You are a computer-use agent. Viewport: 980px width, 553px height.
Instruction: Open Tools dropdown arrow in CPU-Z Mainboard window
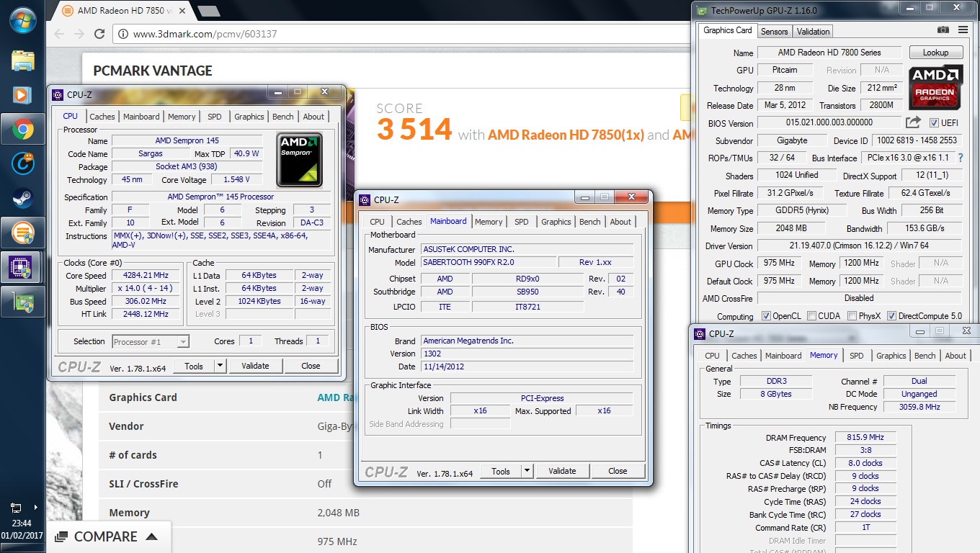click(x=527, y=471)
